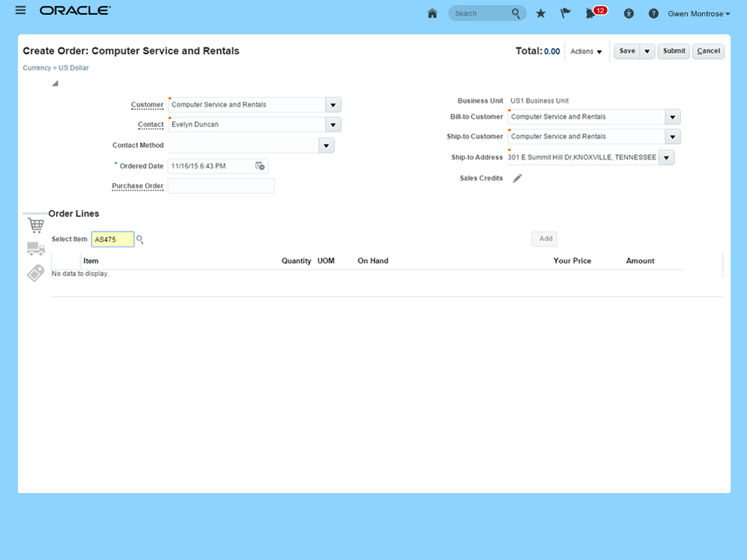Edit Sales Credits with pencil icon

coord(517,178)
